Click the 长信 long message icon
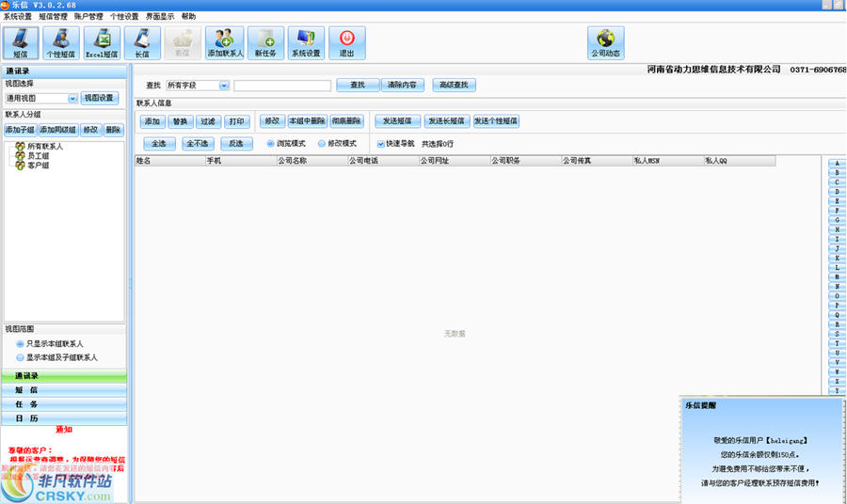Screen dimensions: 847x504 pyautogui.click(x=142, y=42)
